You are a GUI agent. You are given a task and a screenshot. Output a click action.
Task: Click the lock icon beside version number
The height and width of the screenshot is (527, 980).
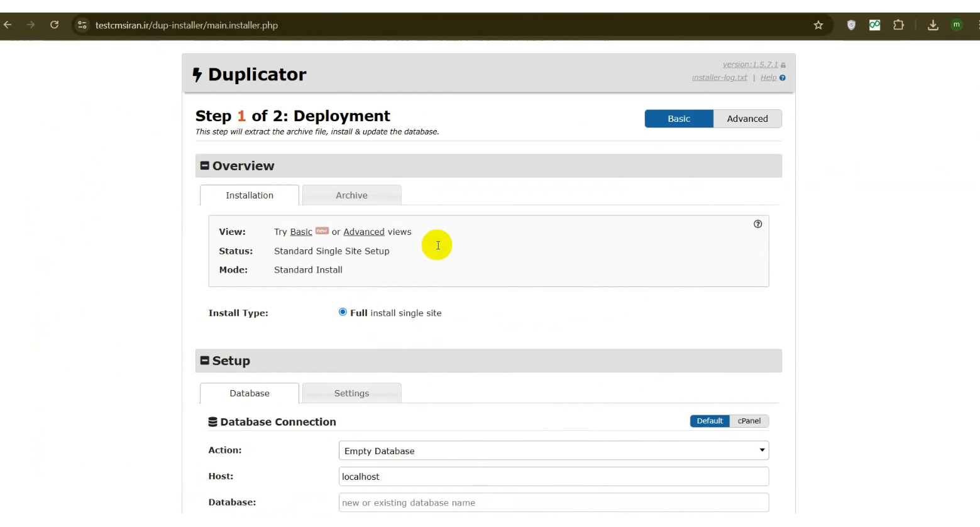coord(783,65)
